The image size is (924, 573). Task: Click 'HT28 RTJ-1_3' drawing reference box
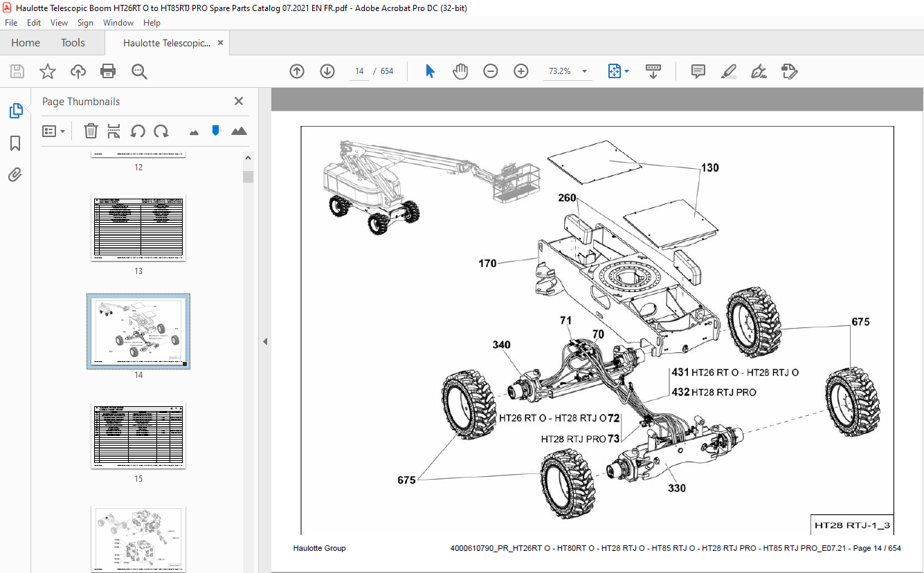pyautogui.click(x=853, y=525)
